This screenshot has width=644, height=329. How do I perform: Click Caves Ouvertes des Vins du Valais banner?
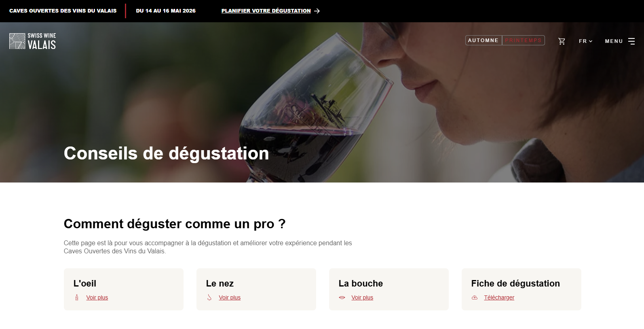point(63,11)
